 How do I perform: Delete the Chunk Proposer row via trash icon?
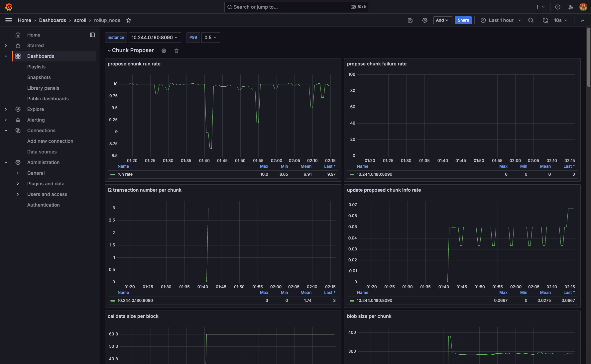[x=177, y=51]
